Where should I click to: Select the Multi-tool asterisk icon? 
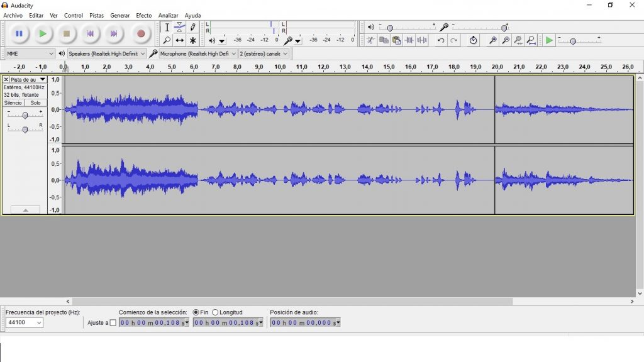tap(193, 40)
